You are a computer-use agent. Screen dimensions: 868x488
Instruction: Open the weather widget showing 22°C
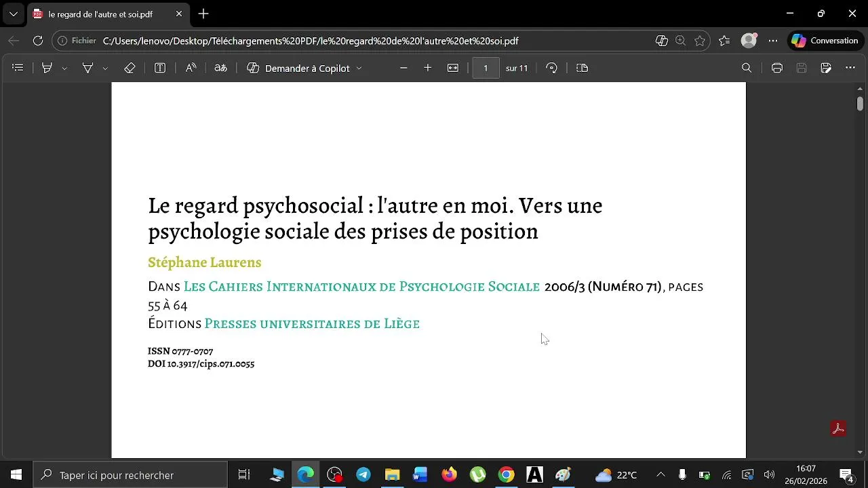click(x=616, y=474)
